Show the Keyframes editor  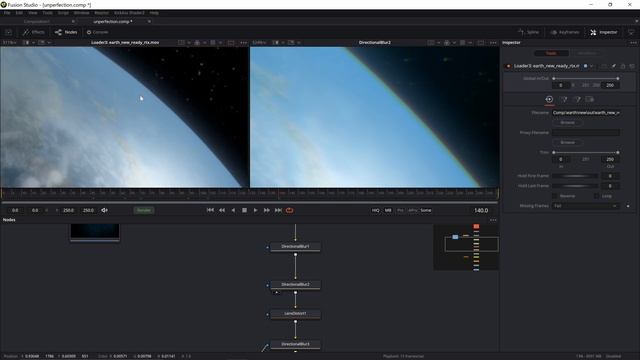pyautogui.click(x=565, y=32)
